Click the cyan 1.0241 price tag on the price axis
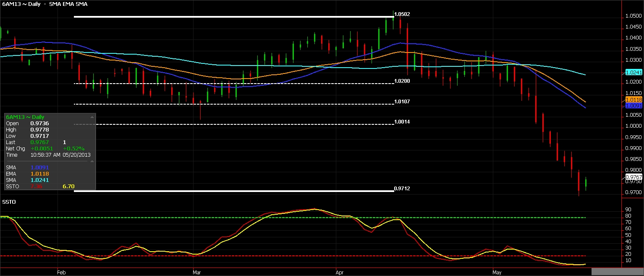644x276 pixels. (634, 72)
